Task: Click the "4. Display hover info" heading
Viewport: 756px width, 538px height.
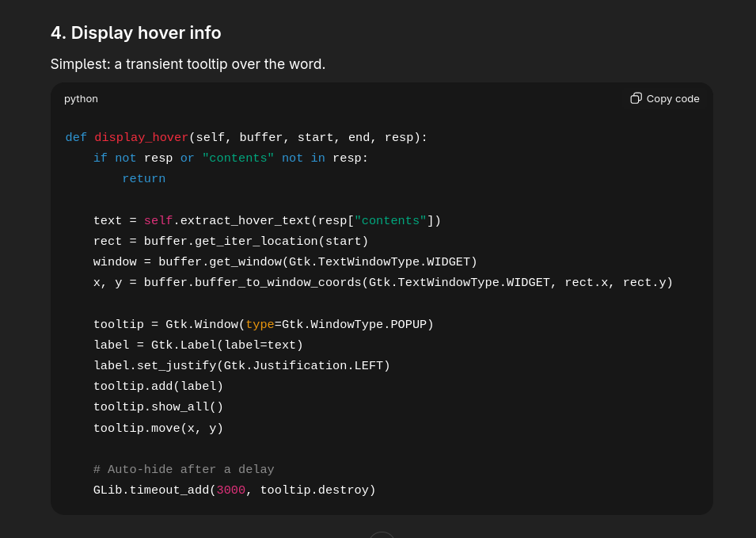Action: [x=135, y=32]
